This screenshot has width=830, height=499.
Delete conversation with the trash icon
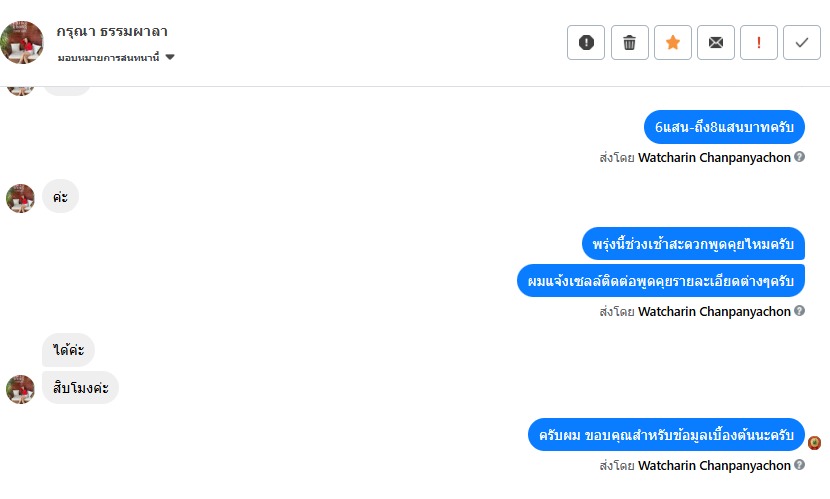pos(629,42)
